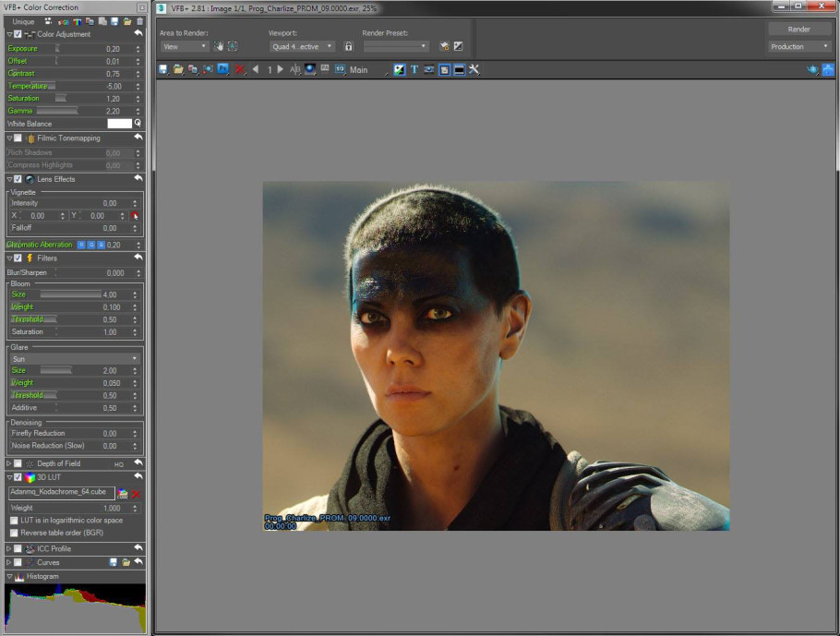Open the Render Preset dropdown
Screen dimensions: 840x636
(x=396, y=46)
